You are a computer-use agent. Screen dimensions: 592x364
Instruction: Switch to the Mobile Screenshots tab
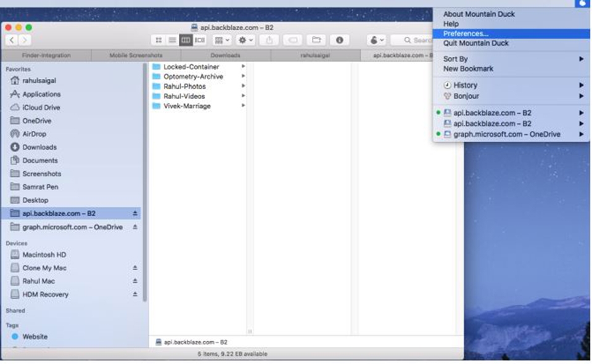tap(136, 55)
